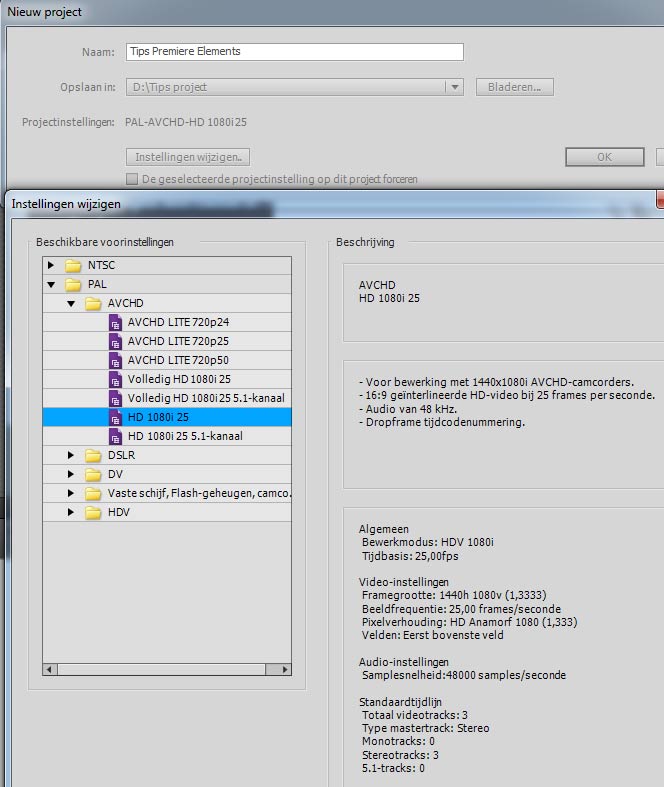Click the preset list horizontal scrollbar track
The height and width of the screenshot is (787, 664).
tap(161, 670)
